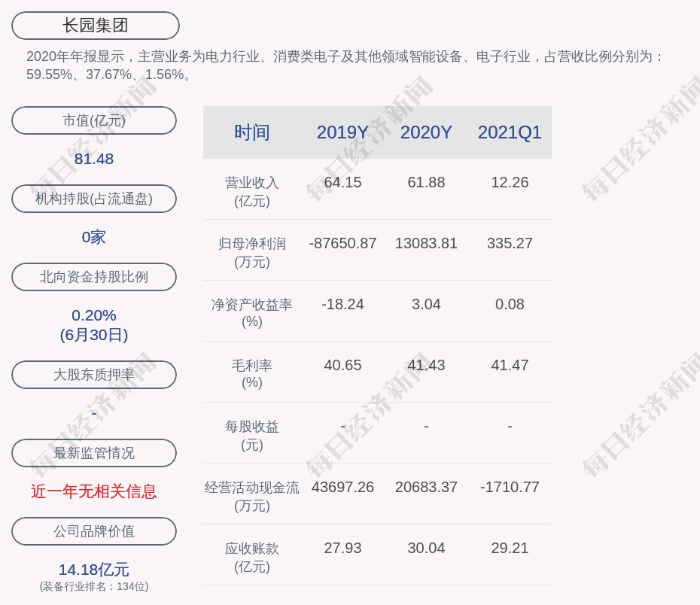The width and height of the screenshot is (700, 605).
Task: Select the 2020Y column header
Action: tap(426, 132)
